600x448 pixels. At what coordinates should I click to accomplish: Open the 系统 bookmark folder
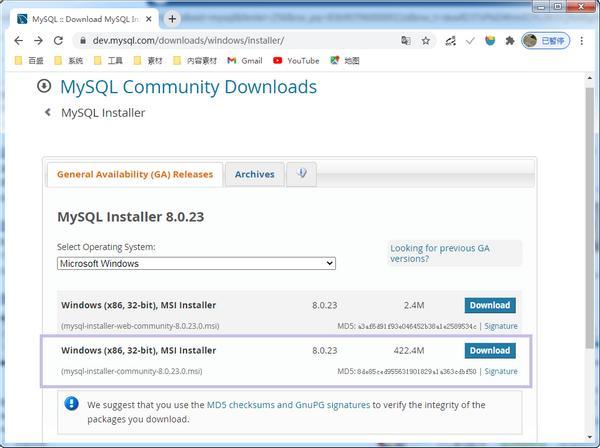(x=69, y=60)
